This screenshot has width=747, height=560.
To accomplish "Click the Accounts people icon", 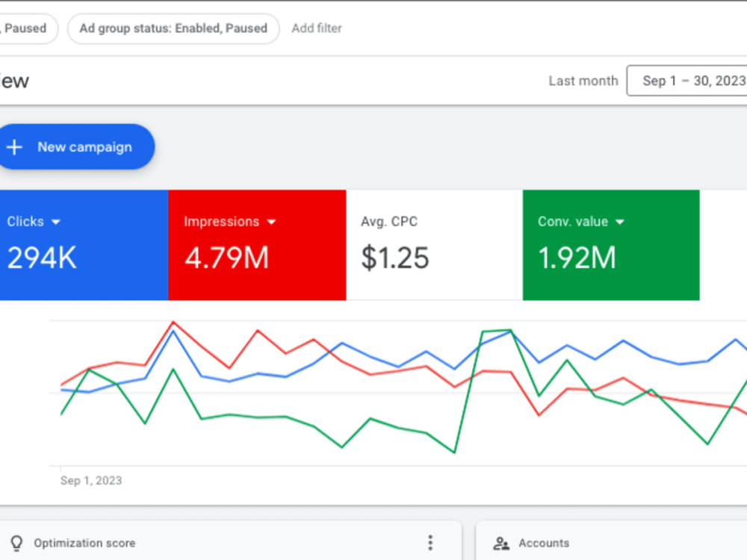I will 501,544.
